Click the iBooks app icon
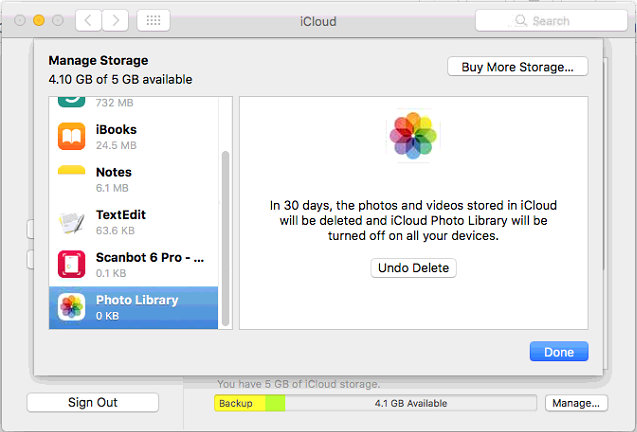Viewport: 637px width, 432px height. [71, 137]
